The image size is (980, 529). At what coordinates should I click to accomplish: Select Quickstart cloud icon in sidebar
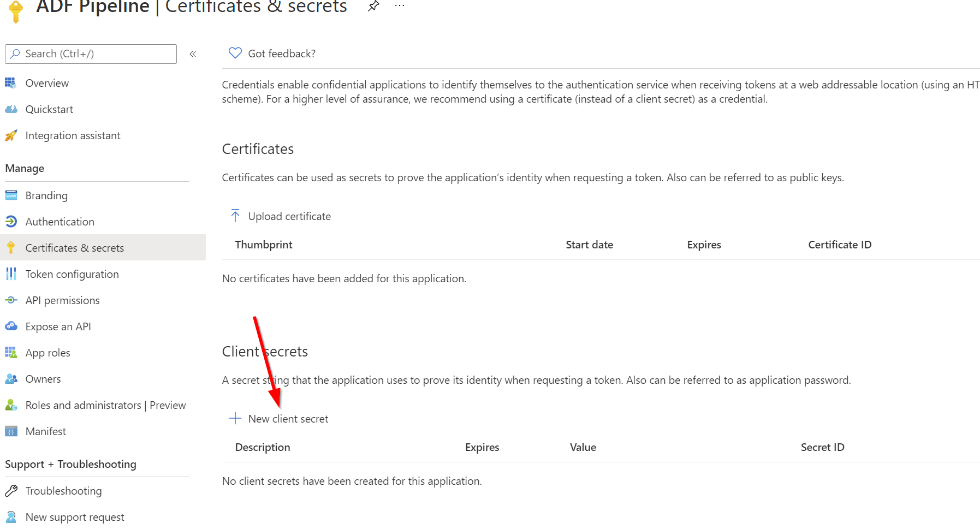pos(11,109)
